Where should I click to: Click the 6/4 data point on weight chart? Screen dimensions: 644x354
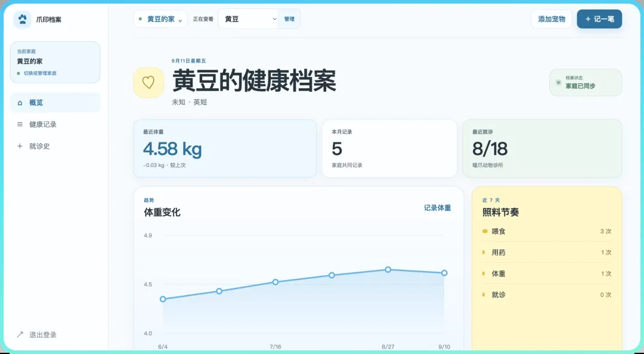(163, 299)
